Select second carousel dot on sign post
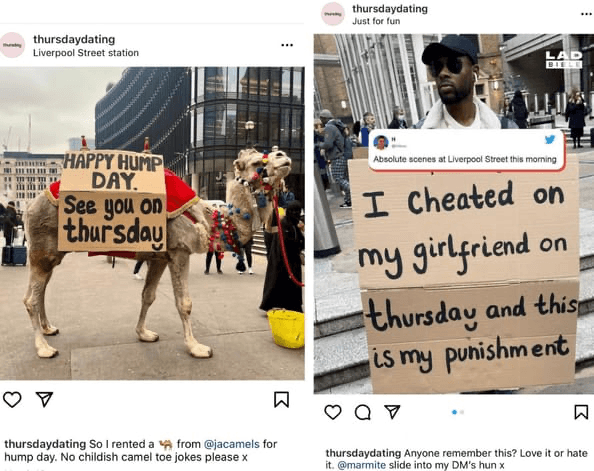Screen dimensions: 594x471 (462, 412)
